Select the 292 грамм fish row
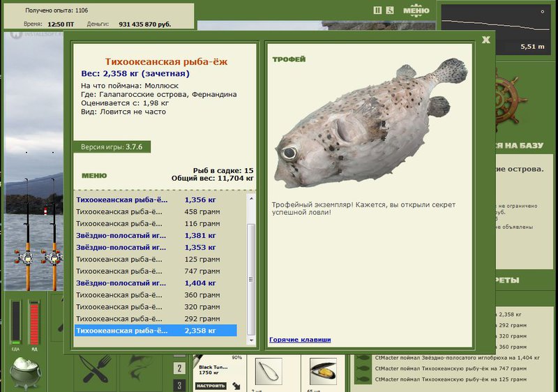The width and height of the screenshot is (558, 392). pos(156,319)
